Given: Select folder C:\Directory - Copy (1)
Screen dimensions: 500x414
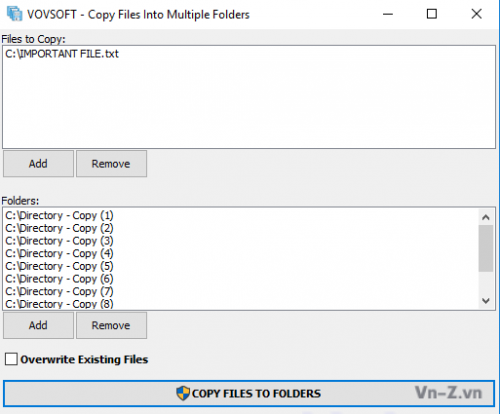Looking at the screenshot, I should tap(59, 216).
